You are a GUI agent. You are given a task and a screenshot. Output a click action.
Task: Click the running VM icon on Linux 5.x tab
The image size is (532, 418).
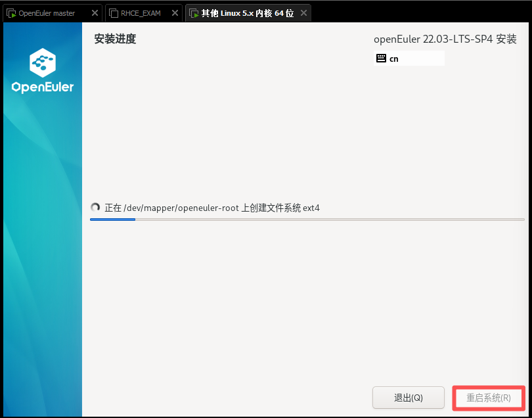click(194, 14)
